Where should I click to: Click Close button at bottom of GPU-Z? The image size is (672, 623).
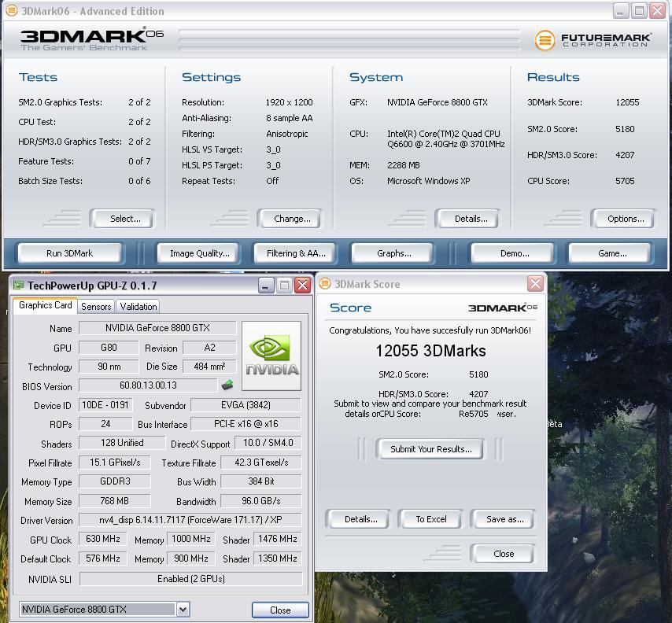pyautogui.click(x=280, y=610)
